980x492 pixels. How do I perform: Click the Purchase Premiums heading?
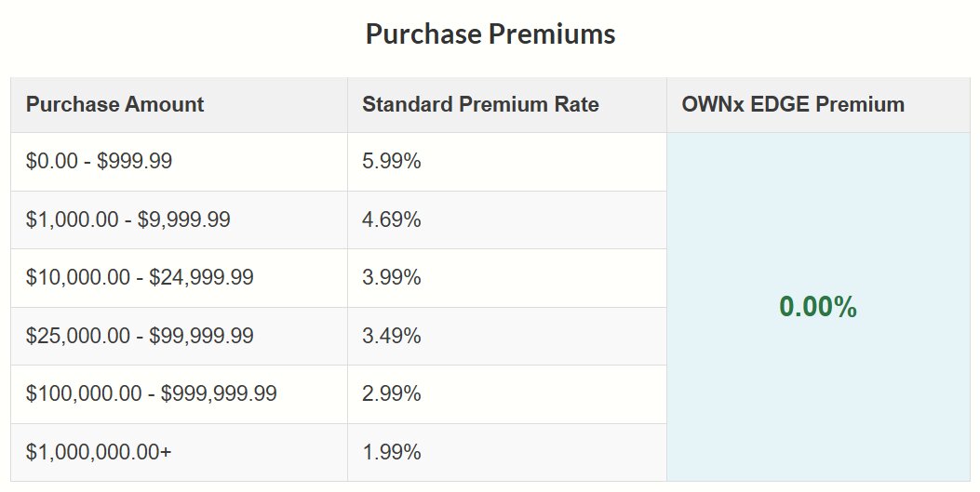click(x=490, y=34)
